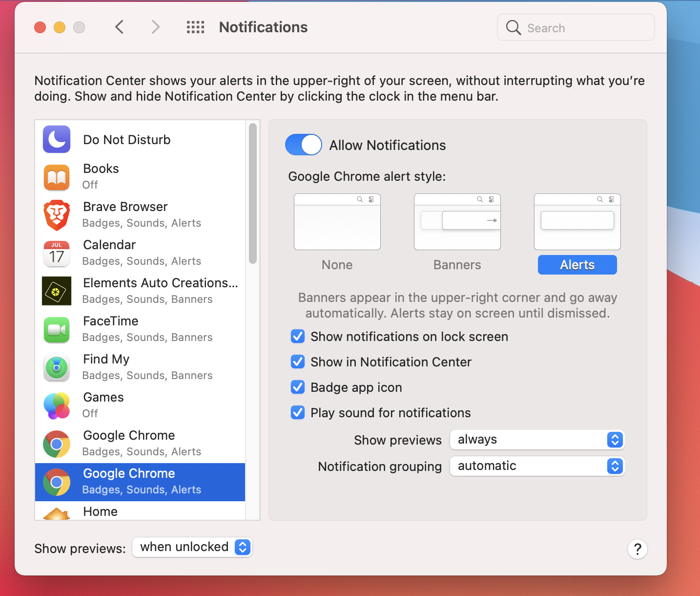Image resolution: width=700 pixels, height=596 pixels.
Task: Click the Games app icon
Action: tap(57, 406)
